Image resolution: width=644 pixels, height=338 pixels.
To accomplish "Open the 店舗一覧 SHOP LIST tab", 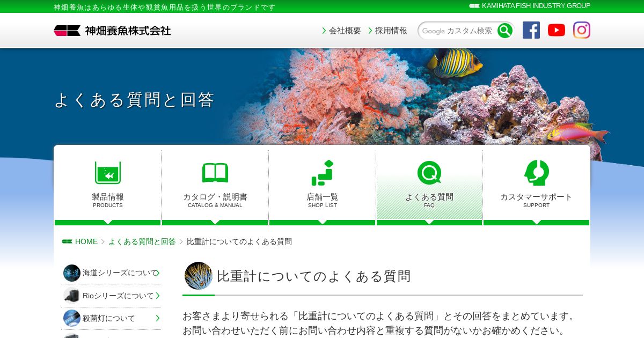I will click(323, 187).
